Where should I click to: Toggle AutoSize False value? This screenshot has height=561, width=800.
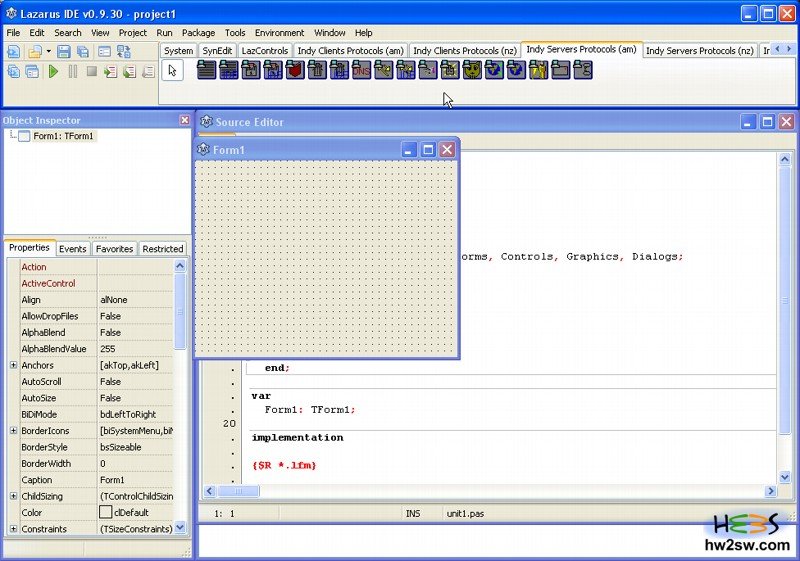tap(135, 398)
